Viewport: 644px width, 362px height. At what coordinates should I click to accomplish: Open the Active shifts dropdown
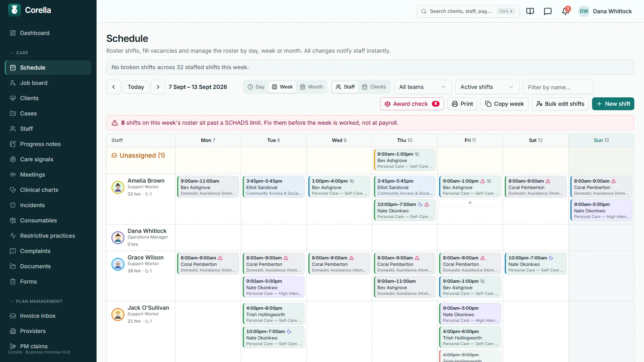[487, 87]
